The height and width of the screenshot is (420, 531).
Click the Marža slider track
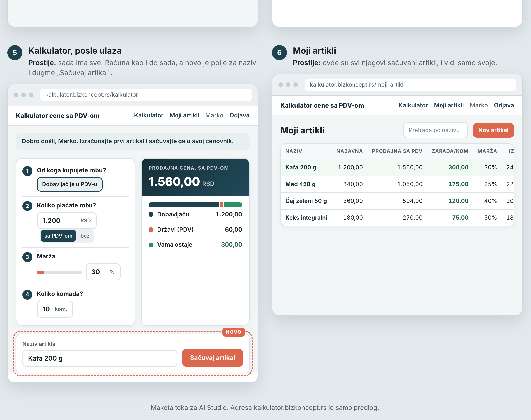click(59, 272)
